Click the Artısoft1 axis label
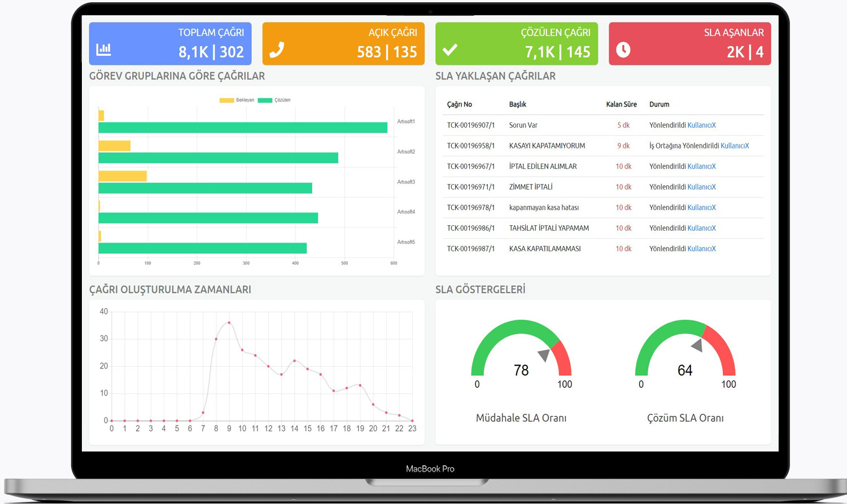Image resolution: width=847 pixels, height=504 pixels. 406,121
